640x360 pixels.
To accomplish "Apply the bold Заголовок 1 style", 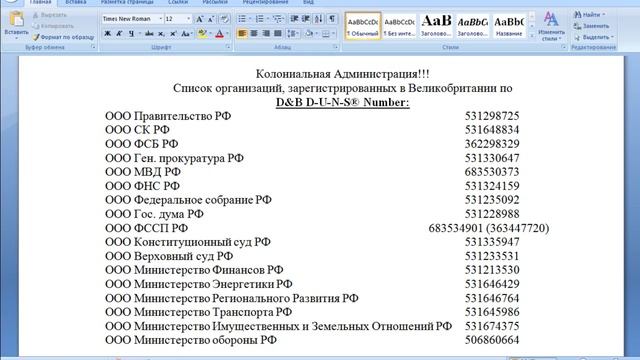I will tap(436, 26).
